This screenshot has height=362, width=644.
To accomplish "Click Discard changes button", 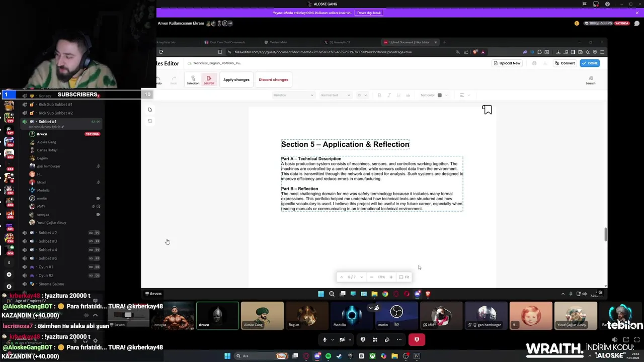I will [x=273, y=79].
